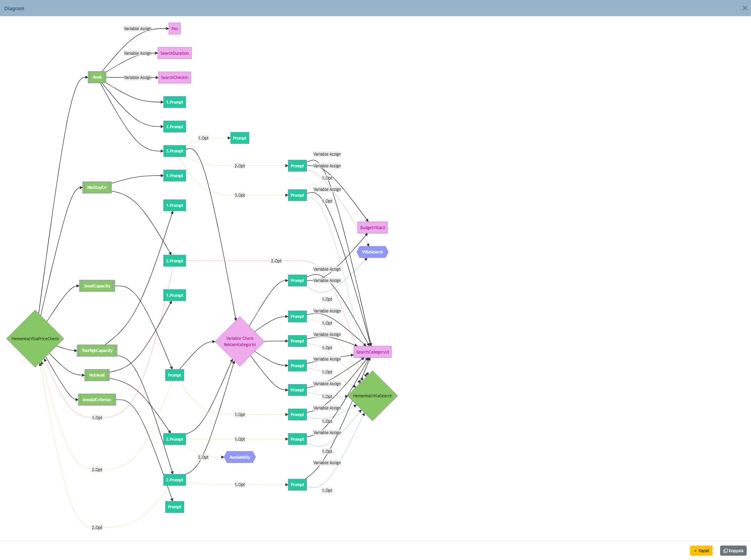Viewport: 751px width, 560px height.
Task: Select the NotAvail node
Action: (x=97, y=375)
